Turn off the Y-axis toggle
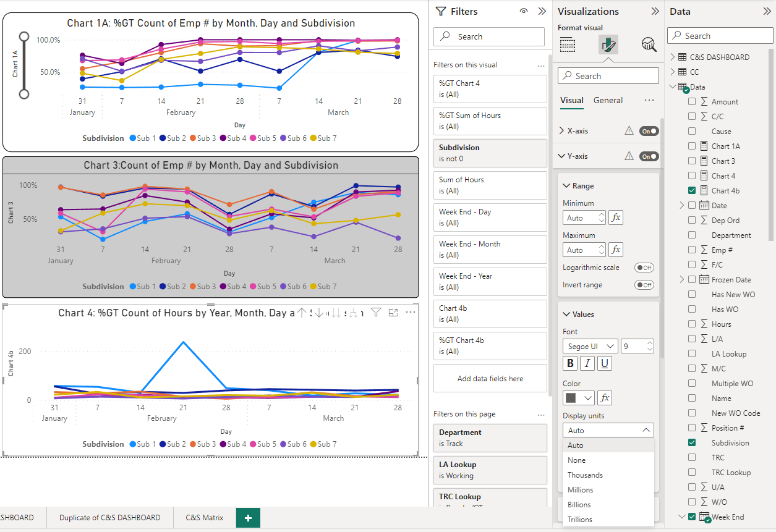Viewport: 776px width, 532px height. (x=649, y=156)
